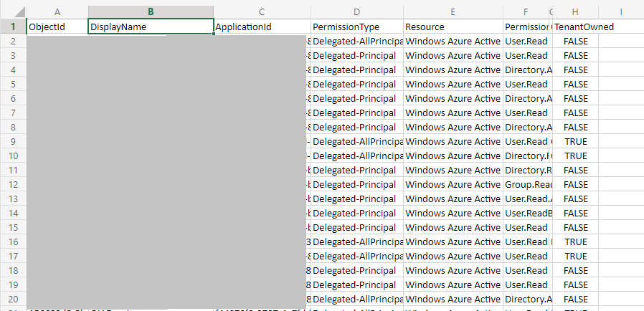Viewport: 644px width, 311px height.
Task: Select Delegated-Principal cell in row 13
Action: (x=357, y=199)
